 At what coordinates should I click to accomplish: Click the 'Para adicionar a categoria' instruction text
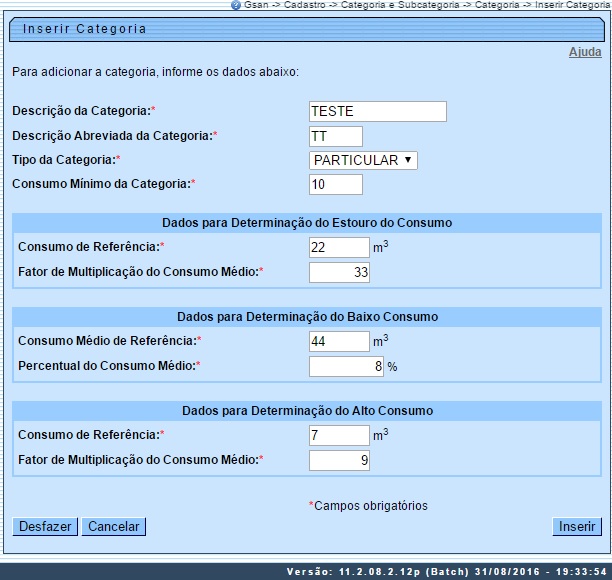point(155,72)
